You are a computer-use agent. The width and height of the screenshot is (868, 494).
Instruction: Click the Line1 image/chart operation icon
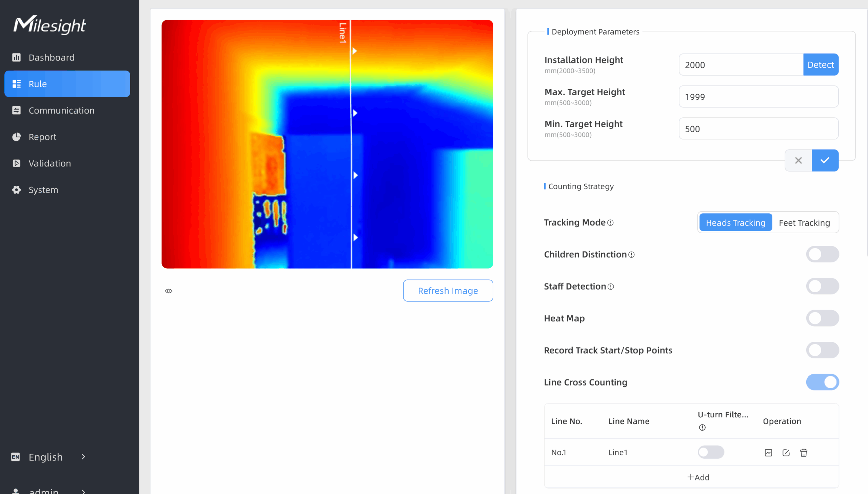[768, 453]
